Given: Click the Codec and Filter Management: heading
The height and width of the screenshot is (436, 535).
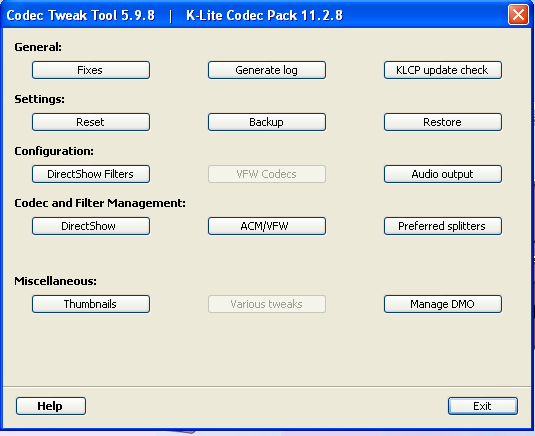Looking at the screenshot, I should pos(100,203).
